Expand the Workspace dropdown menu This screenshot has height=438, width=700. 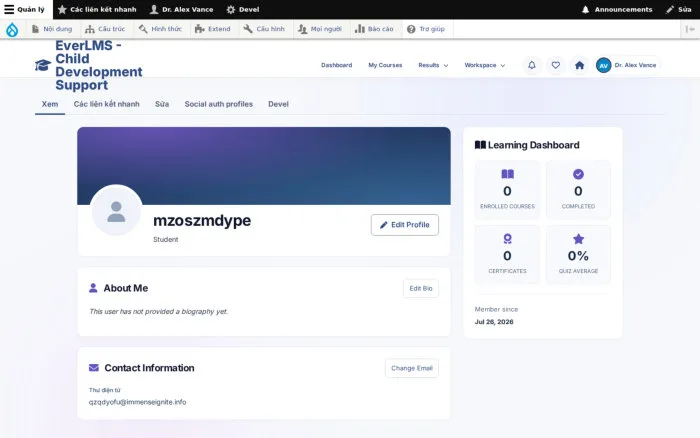[485, 65]
